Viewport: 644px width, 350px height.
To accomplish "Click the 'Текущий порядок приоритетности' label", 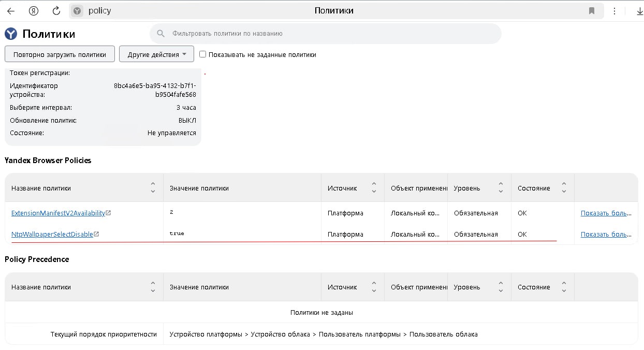I will click(x=104, y=334).
